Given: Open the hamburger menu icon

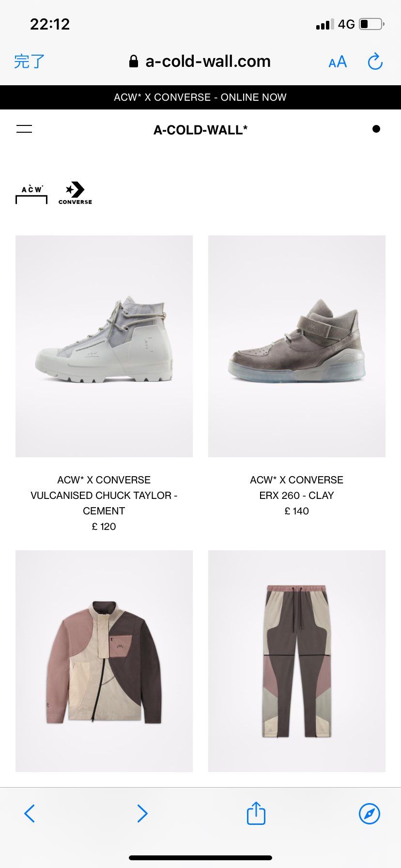Looking at the screenshot, I should tap(24, 129).
